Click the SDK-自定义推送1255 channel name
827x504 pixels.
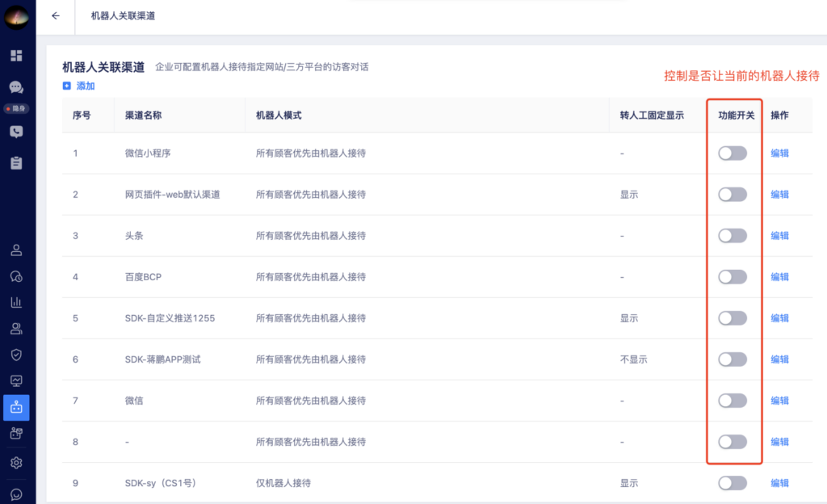coord(170,318)
